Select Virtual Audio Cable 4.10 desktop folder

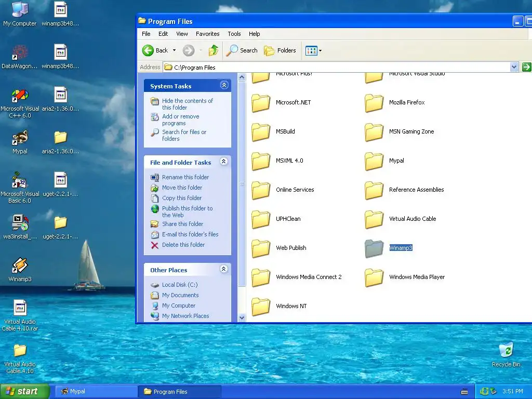20,358
